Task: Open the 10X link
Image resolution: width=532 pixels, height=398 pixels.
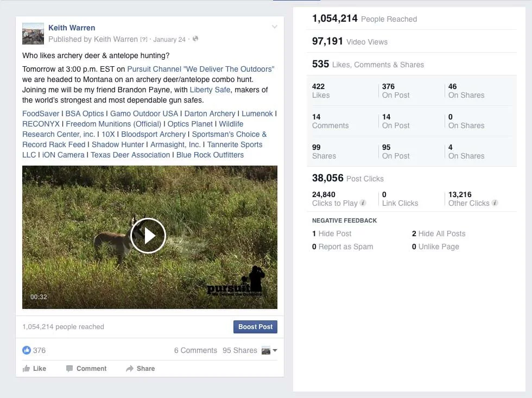Action: click(x=108, y=134)
